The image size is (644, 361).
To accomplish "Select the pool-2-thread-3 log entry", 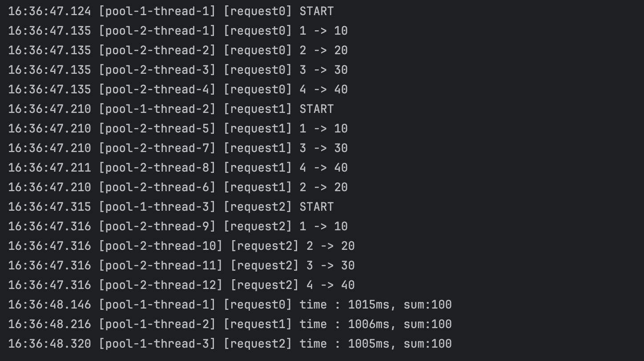I will coord(178,70).
